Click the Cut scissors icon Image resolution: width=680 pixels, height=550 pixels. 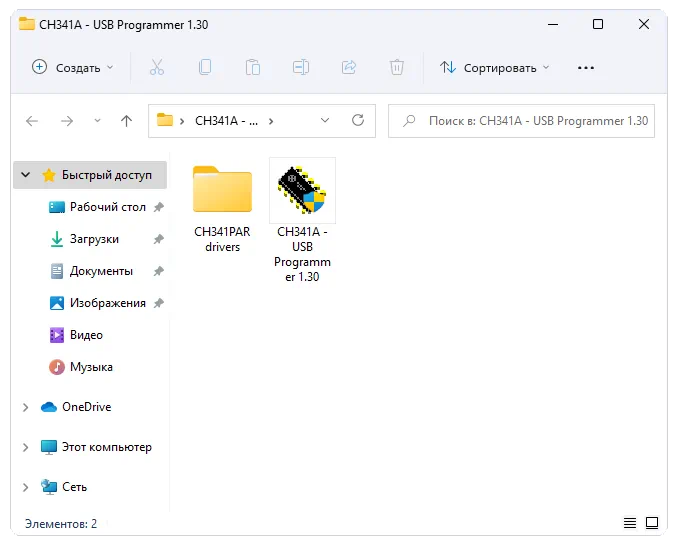[157, 68]
